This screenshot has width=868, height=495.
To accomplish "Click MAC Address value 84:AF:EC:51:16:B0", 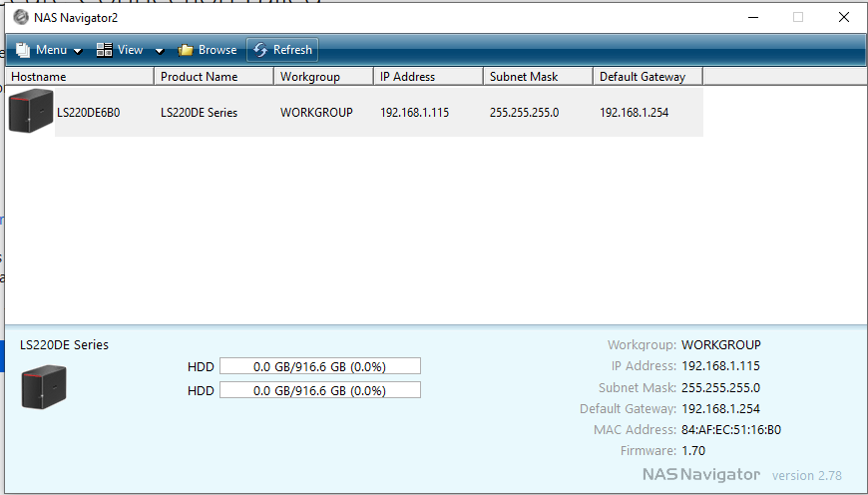I will (x=730, y=430).
